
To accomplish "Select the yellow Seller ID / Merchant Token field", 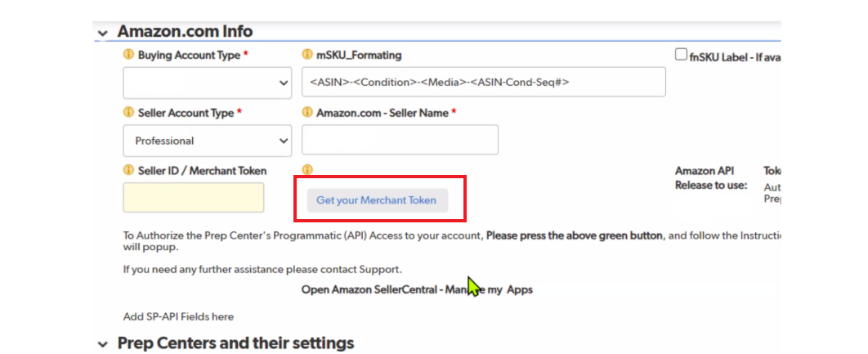I will [193, 198].
